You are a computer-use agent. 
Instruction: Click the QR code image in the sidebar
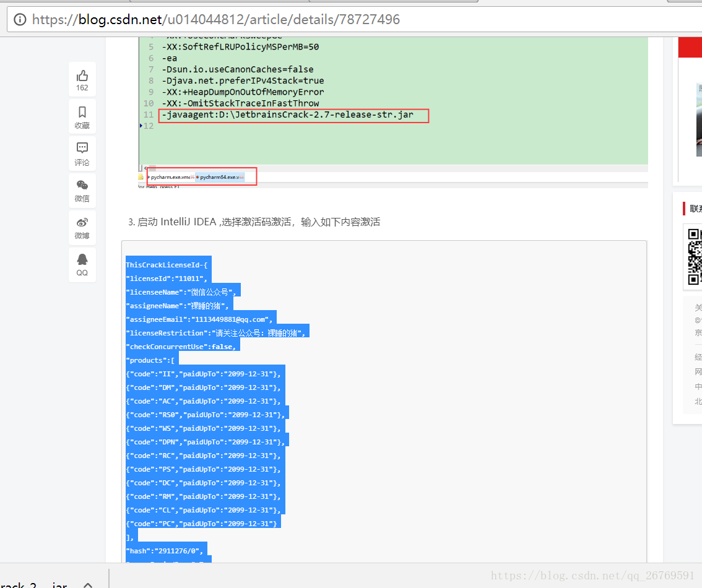click(x=695, y=256)
